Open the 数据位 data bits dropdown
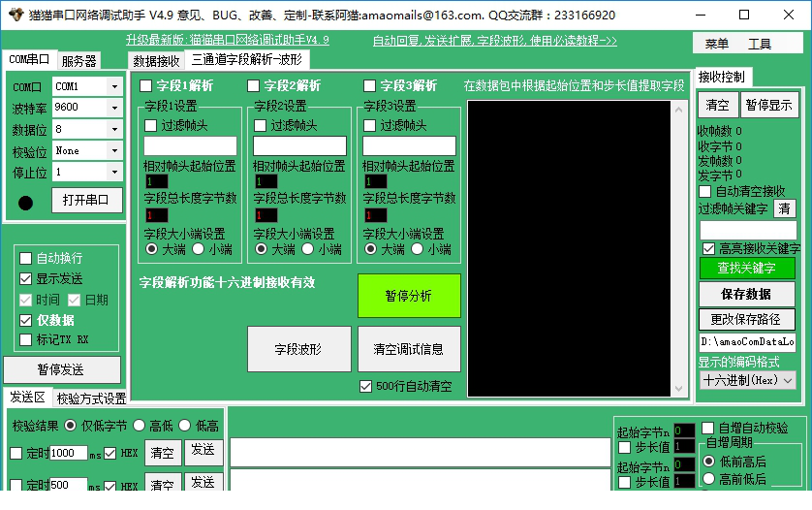This screenshot has width=812, height=510. pos(114,129)
